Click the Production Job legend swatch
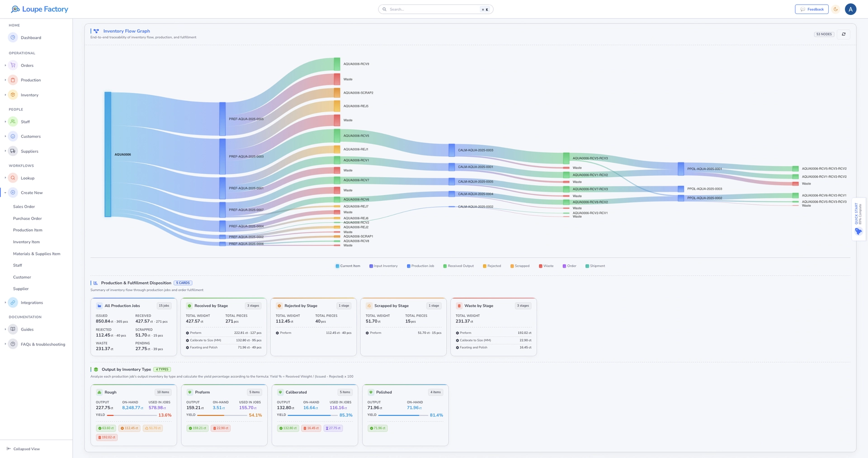The image size is (868, 458). tap(408, 266)
